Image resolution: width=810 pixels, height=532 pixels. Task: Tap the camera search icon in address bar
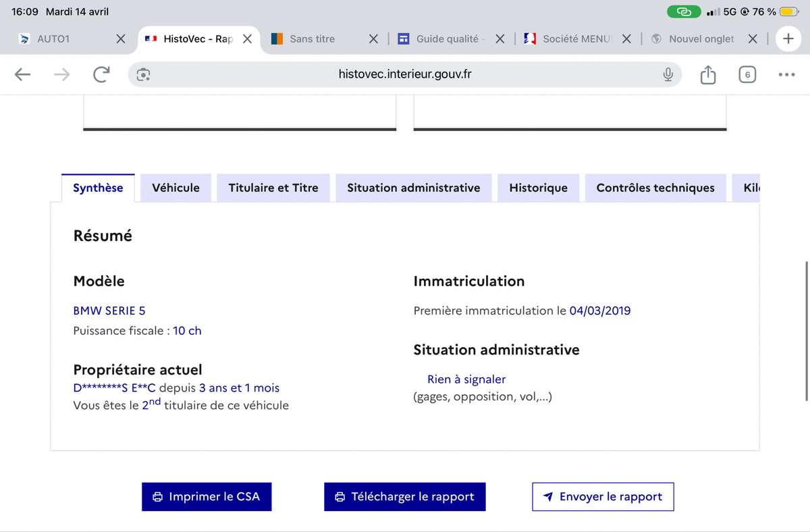point(143,74)
